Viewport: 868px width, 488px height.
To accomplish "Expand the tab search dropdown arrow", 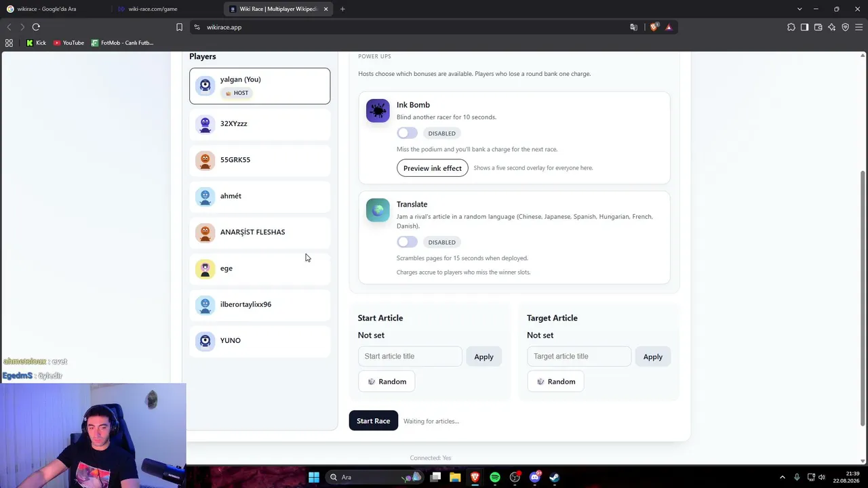I will (x=800, y=9).
